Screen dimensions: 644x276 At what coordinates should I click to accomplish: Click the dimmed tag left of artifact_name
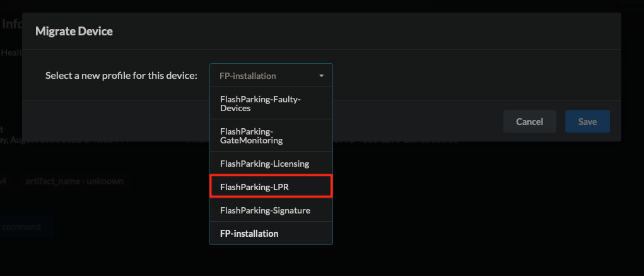[5, 181]
